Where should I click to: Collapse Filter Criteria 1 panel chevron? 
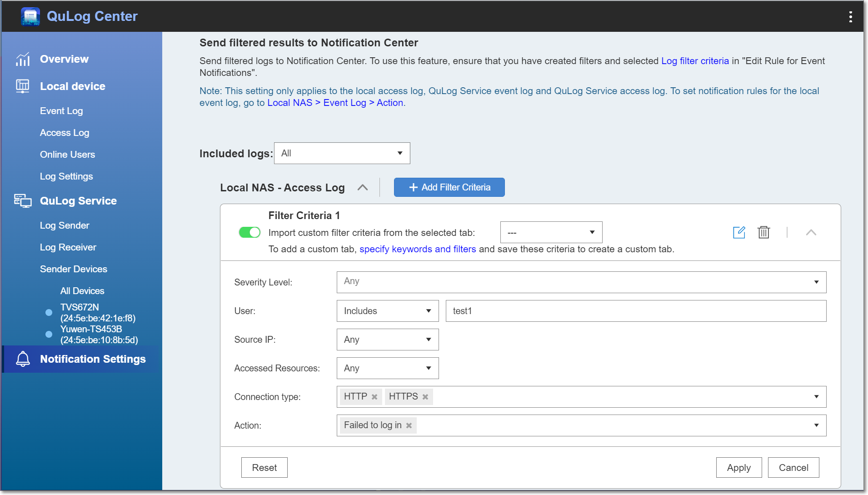coord(811,232)
